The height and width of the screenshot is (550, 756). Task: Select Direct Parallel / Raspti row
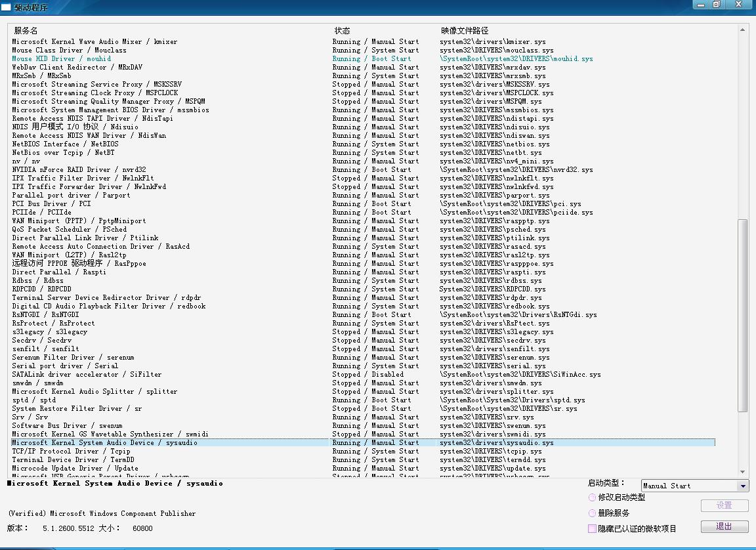(x=363, y=272)
